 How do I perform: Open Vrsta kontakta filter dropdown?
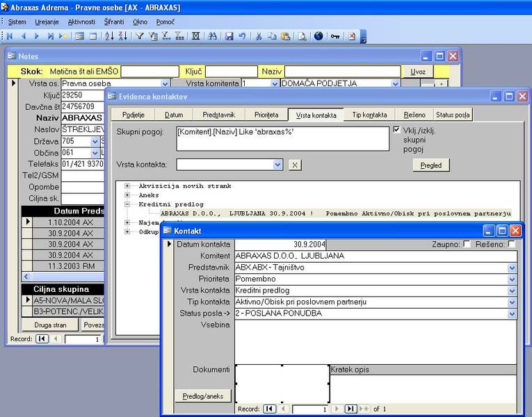[277, 165]
